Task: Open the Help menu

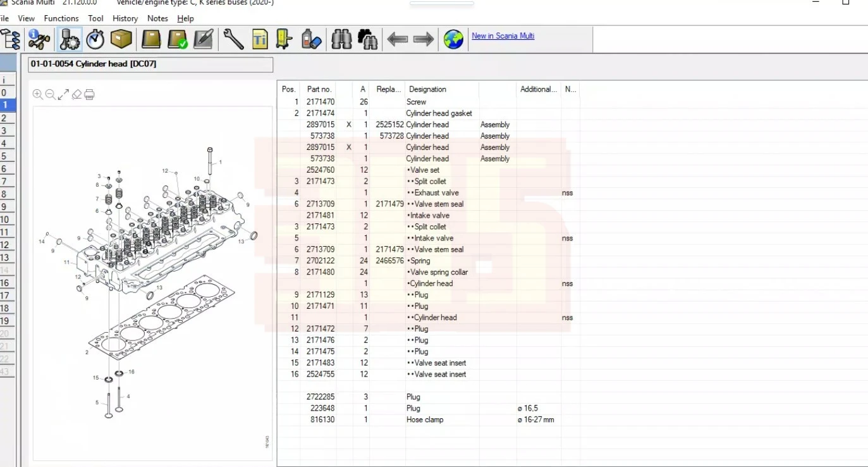Action: coord(186,18)
